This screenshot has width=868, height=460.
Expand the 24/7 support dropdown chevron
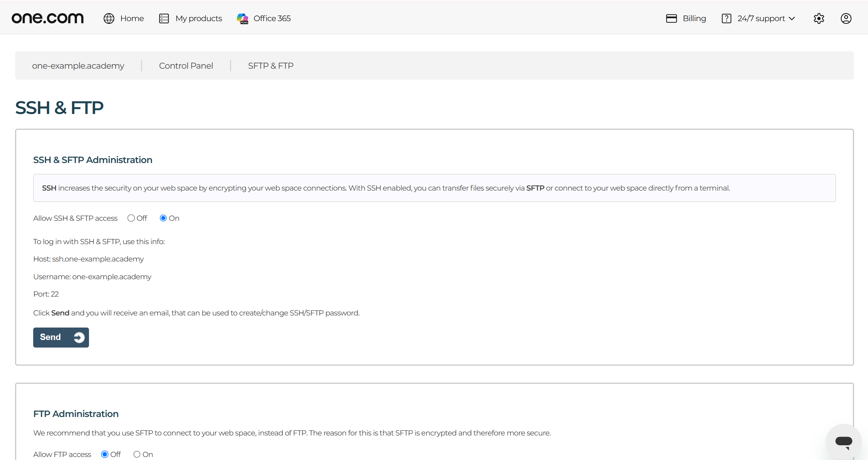(792, 18)
